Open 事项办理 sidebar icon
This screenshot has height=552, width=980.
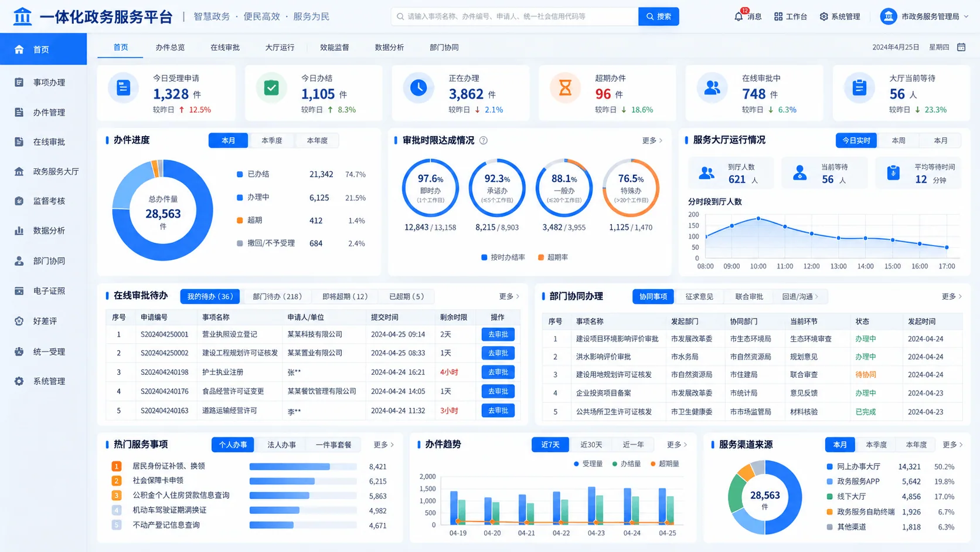point(19,82)
